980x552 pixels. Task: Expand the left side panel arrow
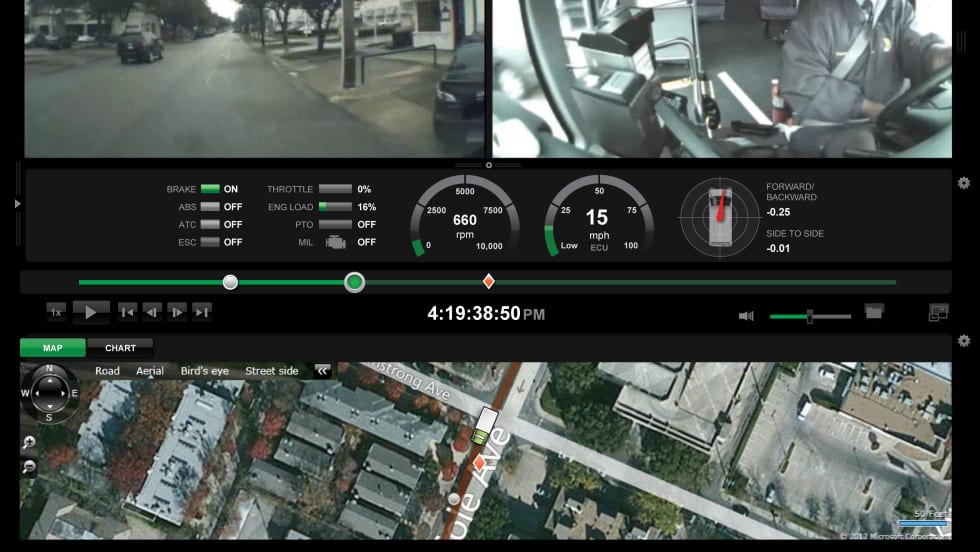(x=18, y=204)
